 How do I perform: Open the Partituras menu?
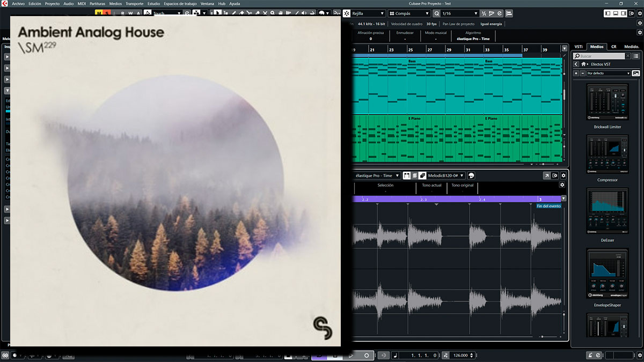tap(97, 3)
